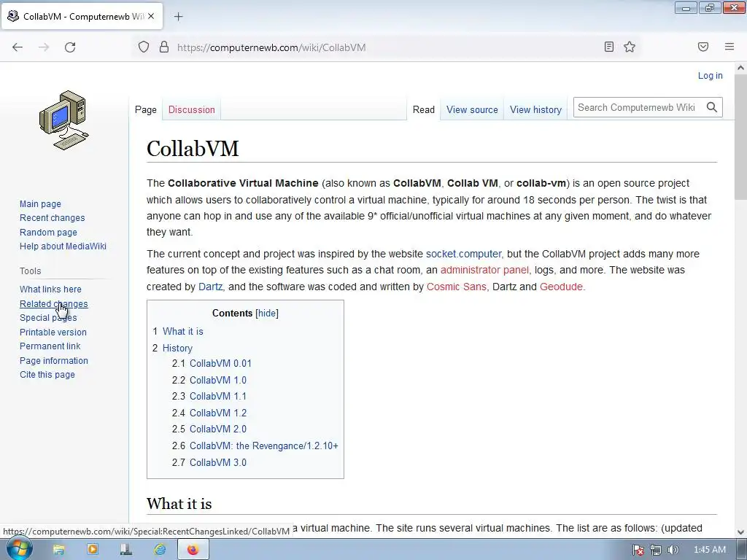Image resolution: width=747 pixels, height=560 pixels.
Task: Click the taskbar clock showing 1:45 AM
Action: [710, 550]
